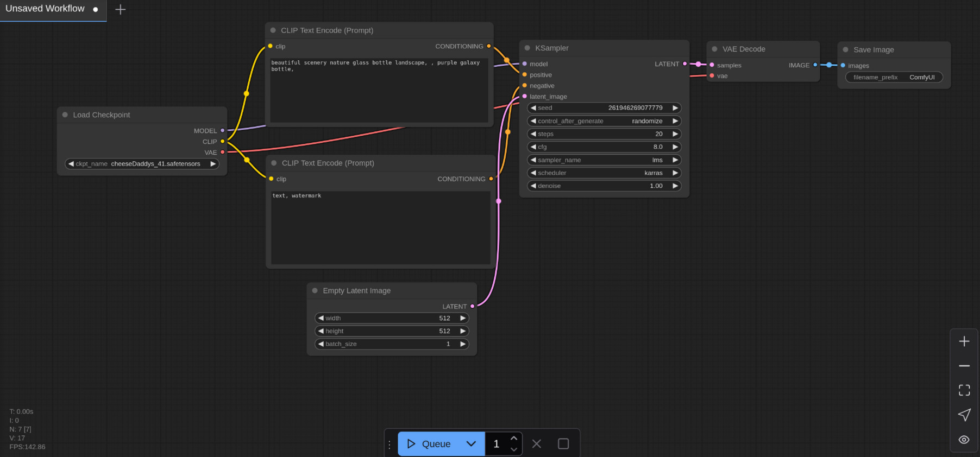
Task: Click the Save Image node title
Action: pyautogui.click(x=873, y=50)
